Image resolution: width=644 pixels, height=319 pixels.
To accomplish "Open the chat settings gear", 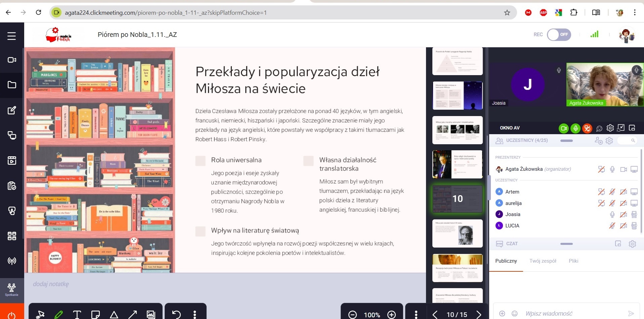I will [x=632, y=244].
